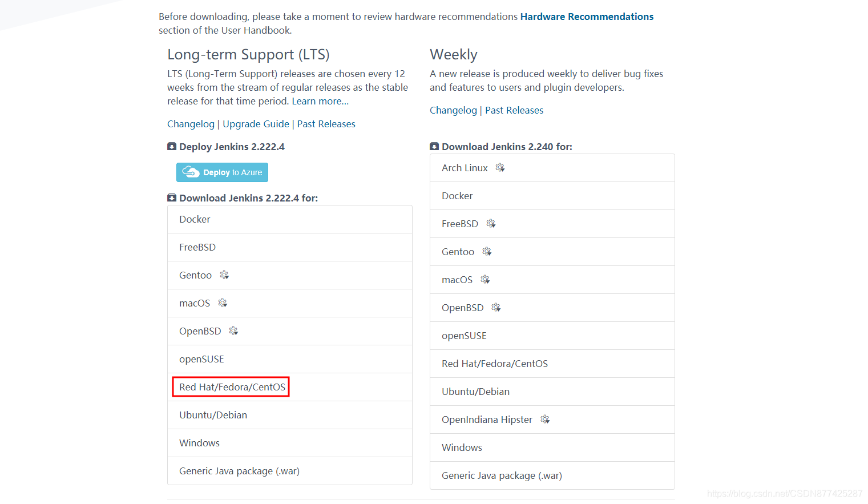Open LTS Past Releases link
This screenshot has width=868, height=504.
[x=326, y=124]
